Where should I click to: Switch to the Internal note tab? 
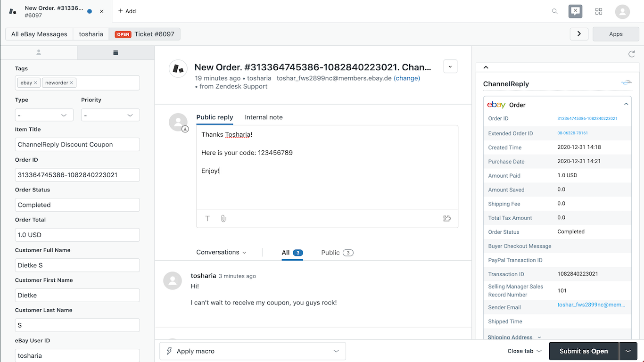(264, 117)
